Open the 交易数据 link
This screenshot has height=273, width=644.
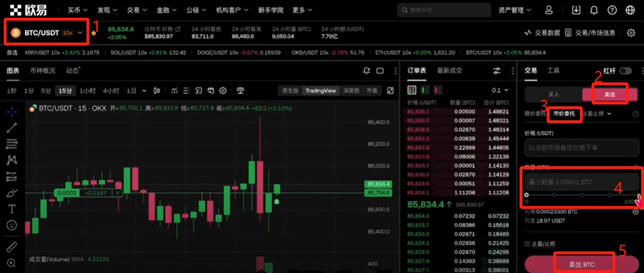(x=543, y=33)
